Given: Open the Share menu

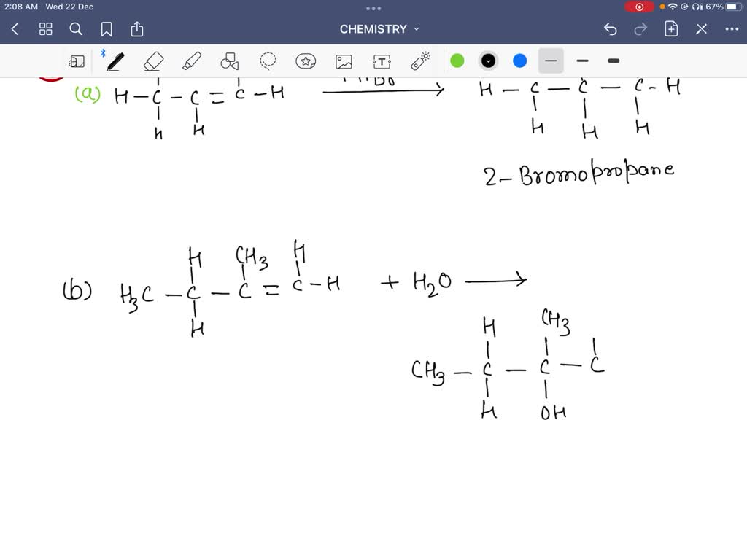Looking at the screenshot, I should tap(137, 29).
